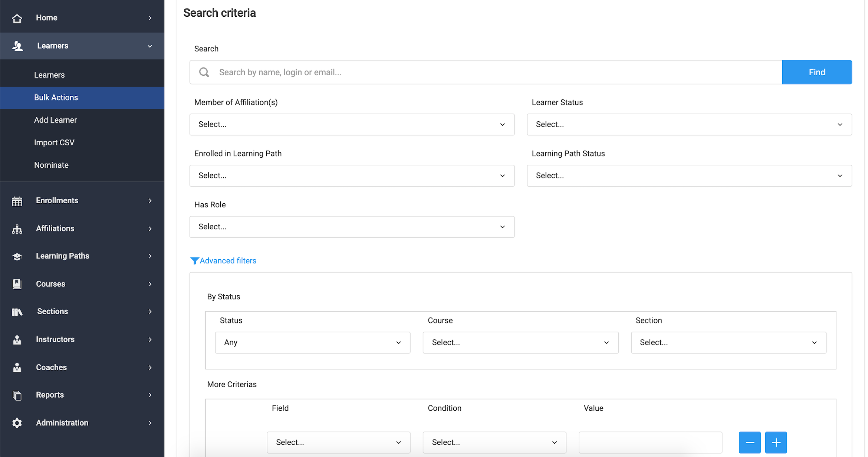This screenshot has width=868, height=457.
Task: Open the Reports menu label
Action: click(50, 395)
